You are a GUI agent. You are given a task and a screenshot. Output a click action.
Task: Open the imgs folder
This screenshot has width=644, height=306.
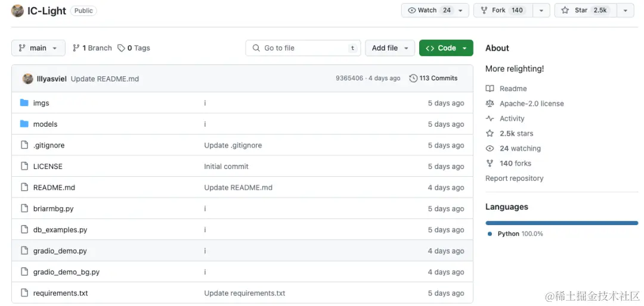41,103
